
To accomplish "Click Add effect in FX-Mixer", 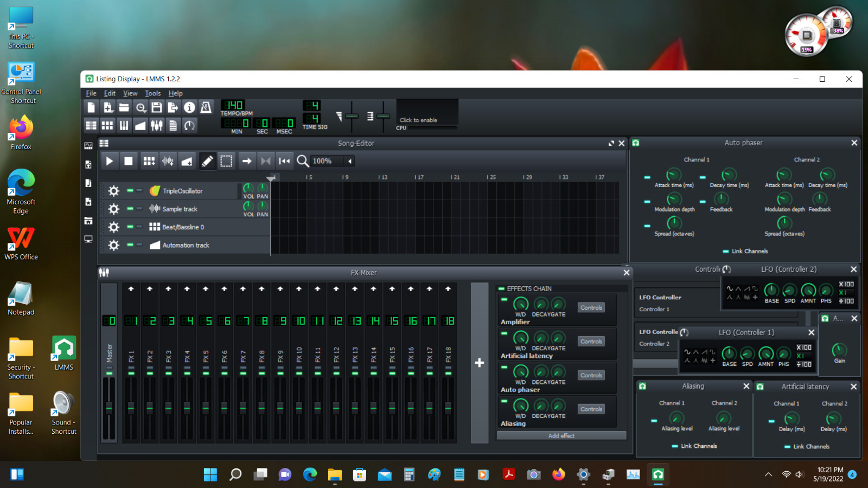I will [x=561, y=435].
